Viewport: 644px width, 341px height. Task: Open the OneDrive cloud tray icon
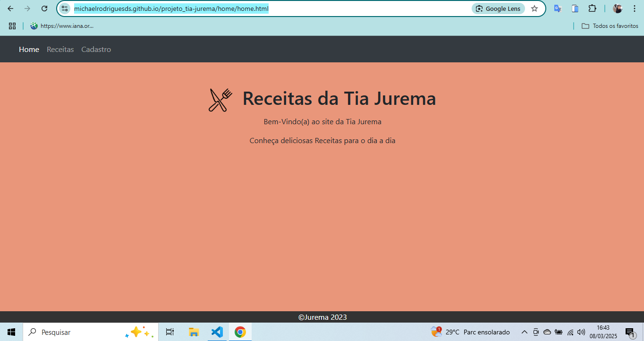pyautogui.click(x=547, y=332)
